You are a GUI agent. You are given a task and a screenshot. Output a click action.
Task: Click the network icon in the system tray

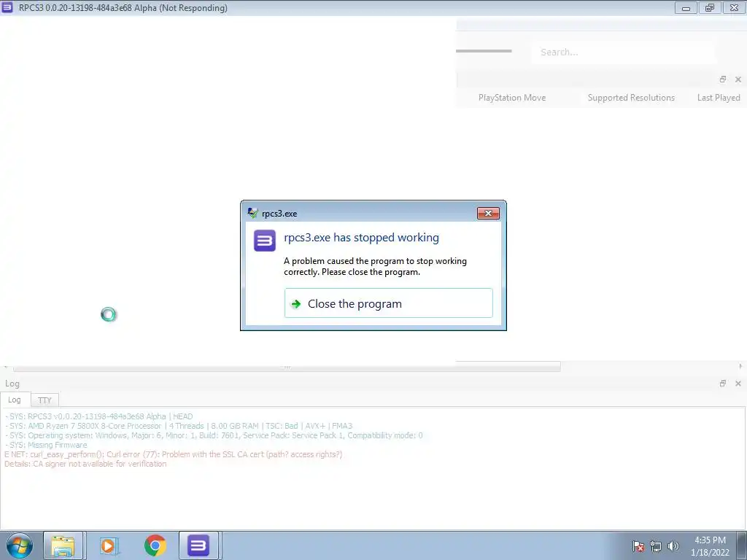pos(656,546)
